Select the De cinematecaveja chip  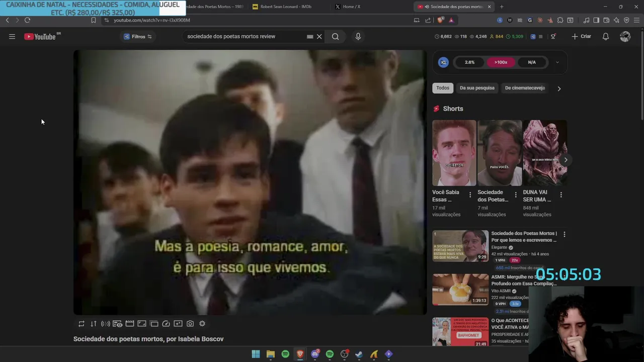pyautogui.click(x=525, y=88)
